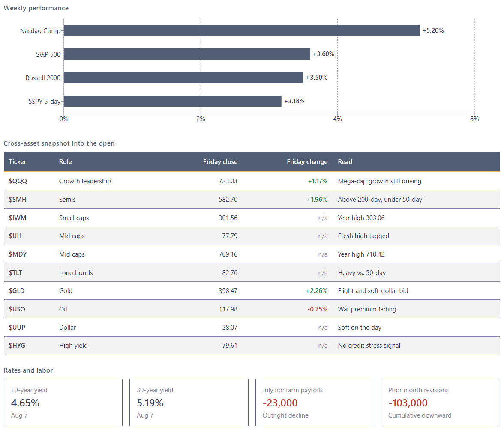Click the 398.47 Friday close value
The height and width of the screenshot is (430, 504).
pos(228,291)
